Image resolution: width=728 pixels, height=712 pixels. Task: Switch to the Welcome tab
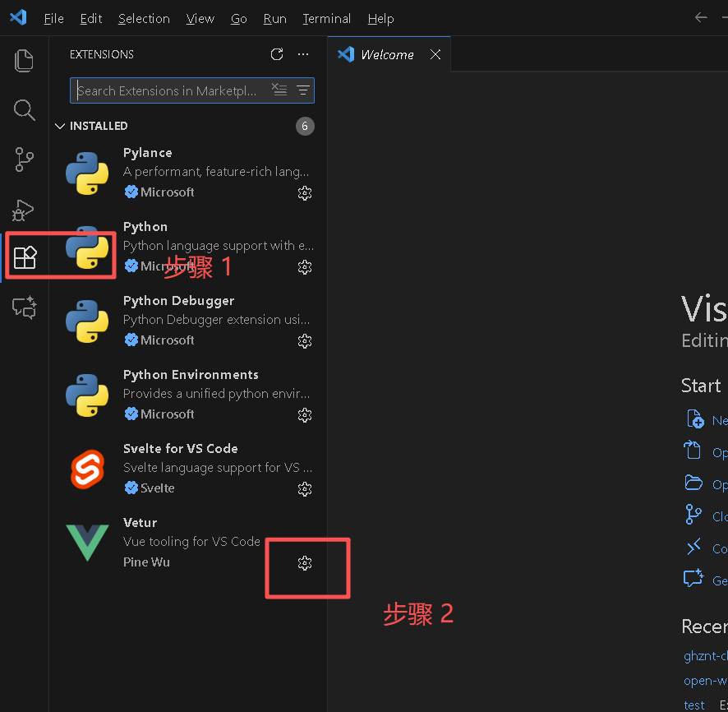tap(387, 55)
